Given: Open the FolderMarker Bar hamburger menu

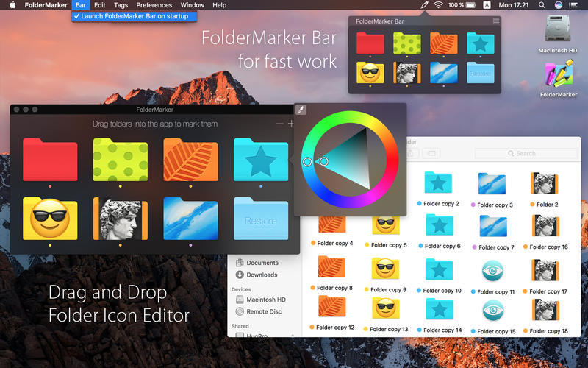Looking at the screenshot, I should (x=496, y=21).
